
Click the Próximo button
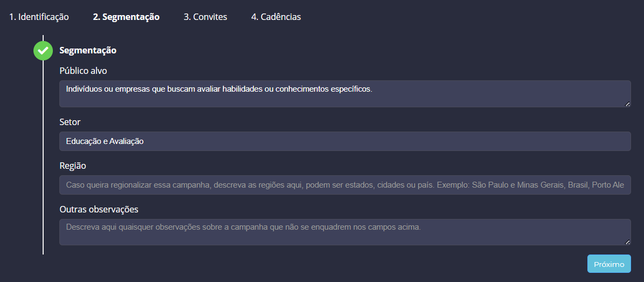point(609,264)
